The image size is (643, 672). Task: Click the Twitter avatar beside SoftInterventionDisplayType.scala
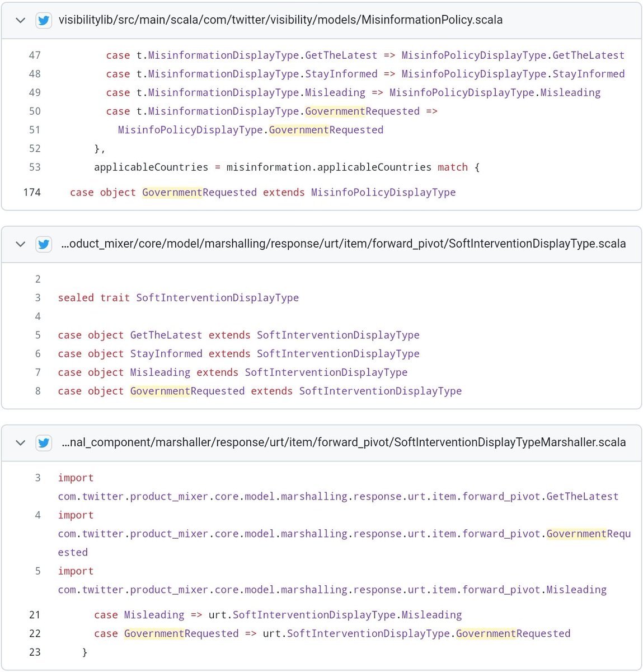point(44,244)
